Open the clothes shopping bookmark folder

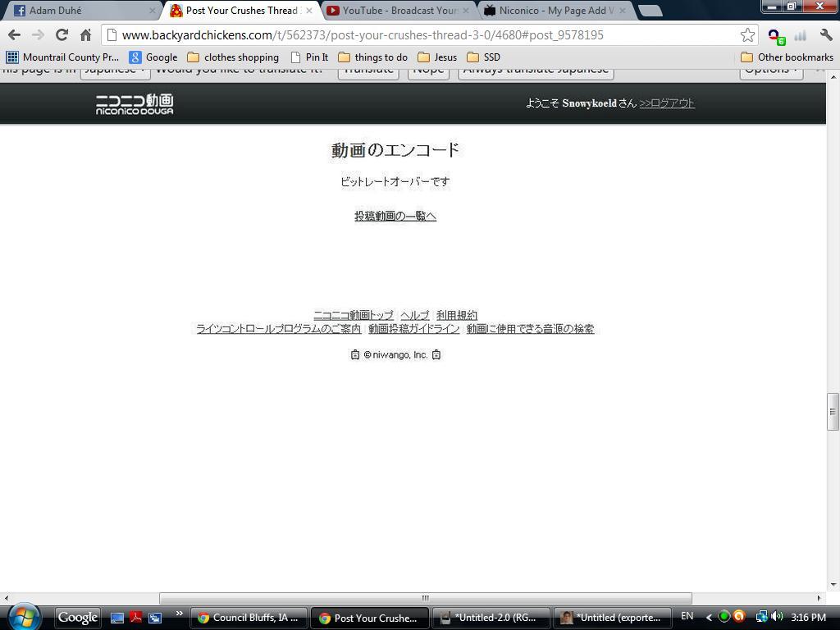point(233,57)
